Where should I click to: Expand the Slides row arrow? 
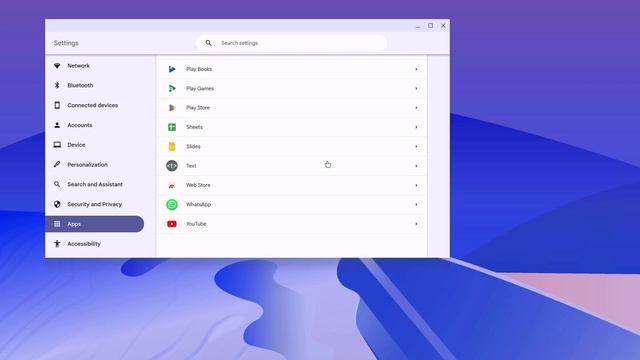tap(416, 146)
